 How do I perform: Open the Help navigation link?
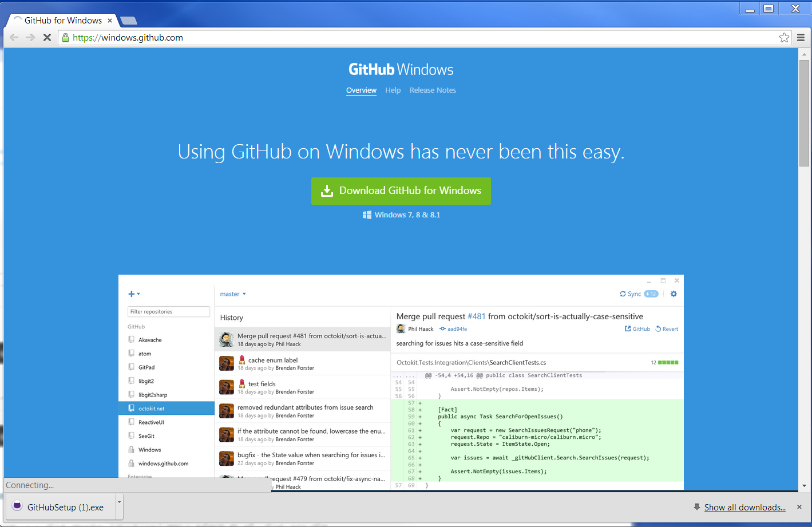tap(393, 90)
